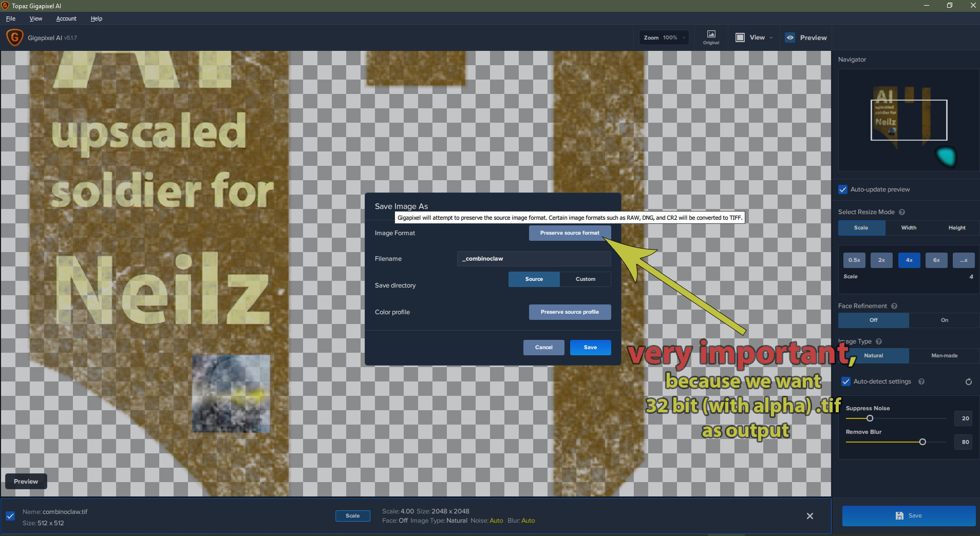Open the Account menu

(x=66, y=18)
